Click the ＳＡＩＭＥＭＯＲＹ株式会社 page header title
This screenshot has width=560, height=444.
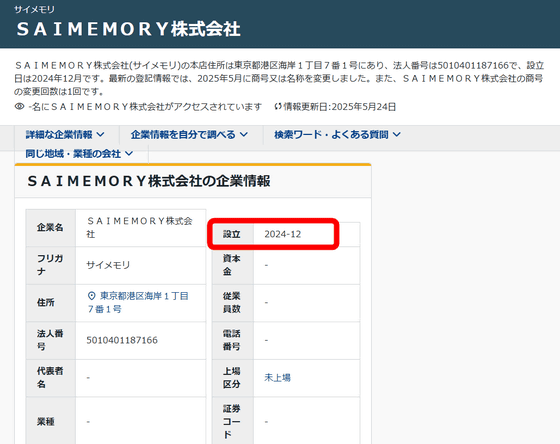[x=128, y=29]
